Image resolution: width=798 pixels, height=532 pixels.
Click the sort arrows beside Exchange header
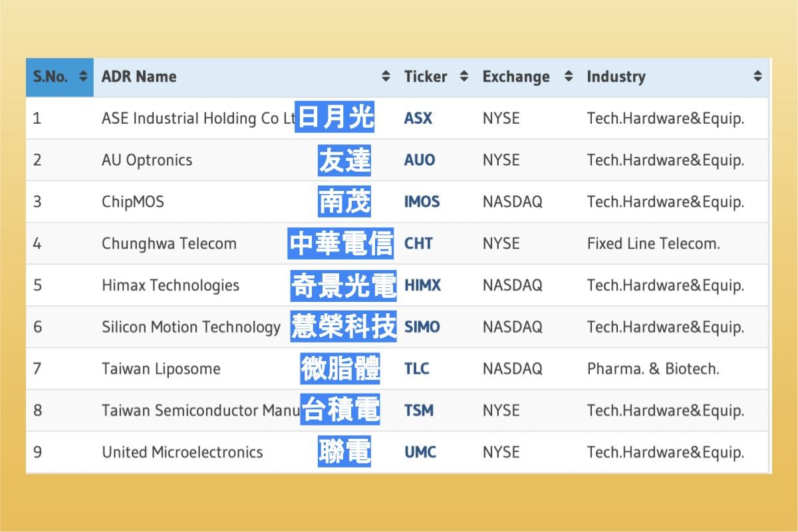click(x=569, y=76)
